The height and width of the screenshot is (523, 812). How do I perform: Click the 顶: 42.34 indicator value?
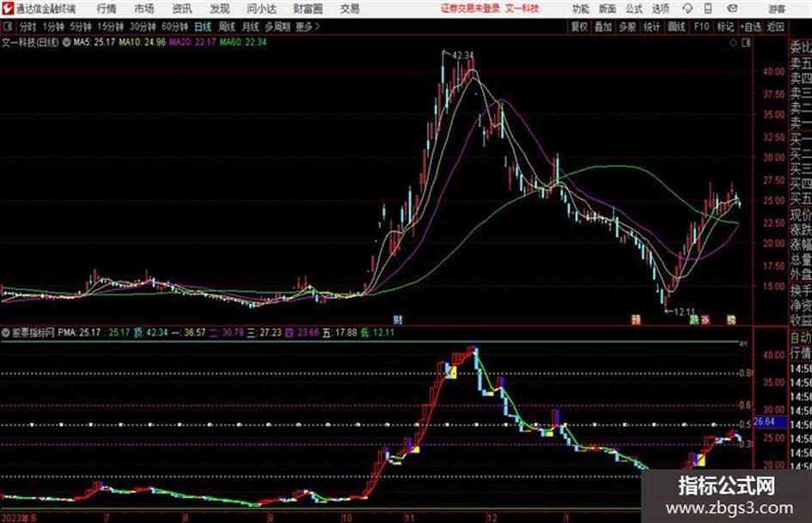tap(150, 332)
